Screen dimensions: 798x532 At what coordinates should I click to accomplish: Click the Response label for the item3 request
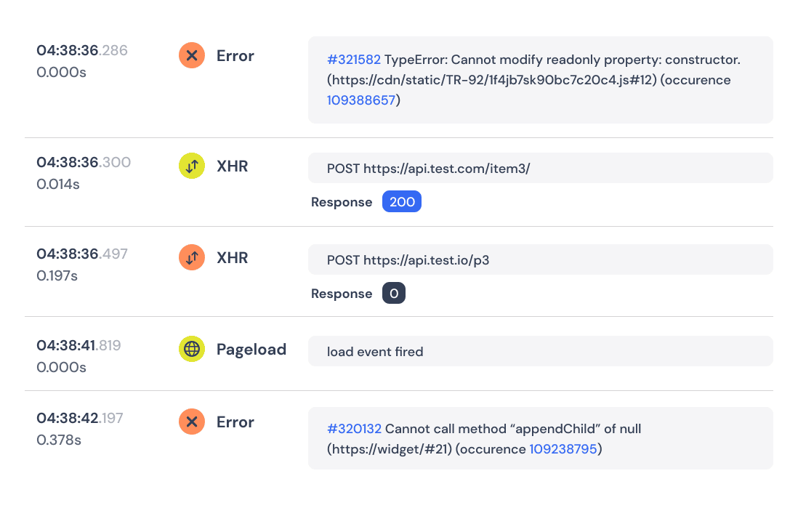click(x=342, y=201)
